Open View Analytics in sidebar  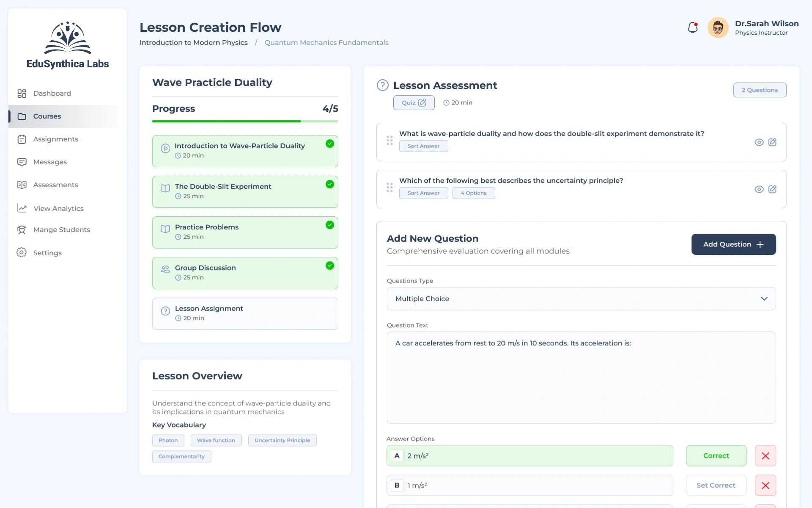pyautogui.click(x=58, y=208)
